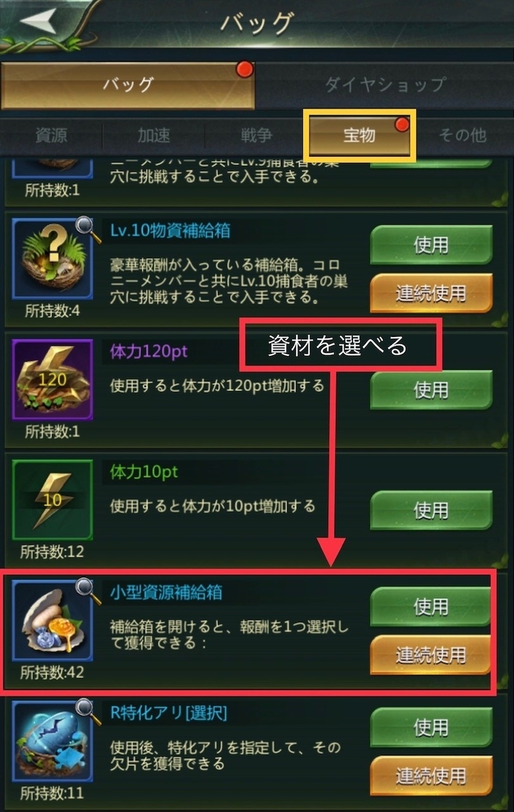Switch to the ダイヤショップ tab
Image resolution: width=514 pixels, height=812 pixels.
(385, 85)
